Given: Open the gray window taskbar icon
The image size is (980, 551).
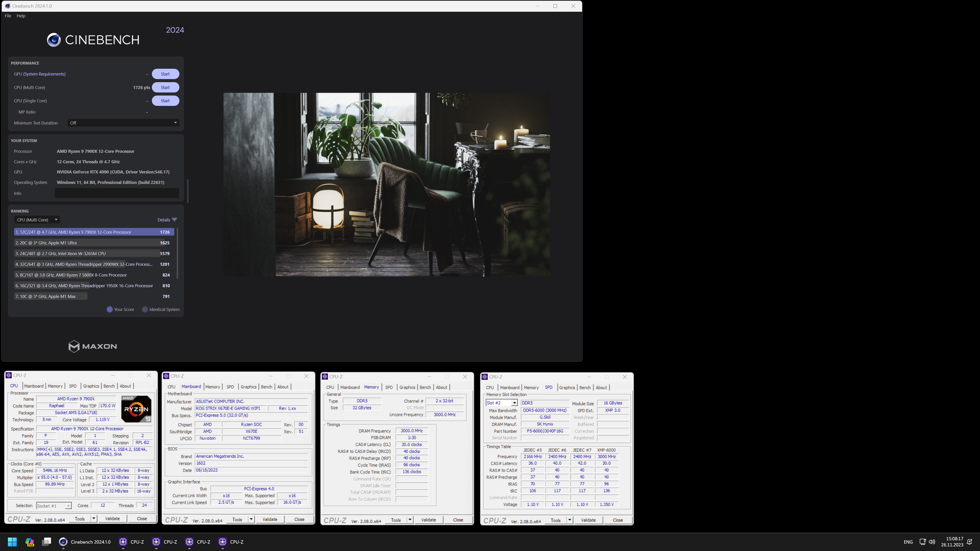Looking at the screenshot, I should [x=47, y=542].
